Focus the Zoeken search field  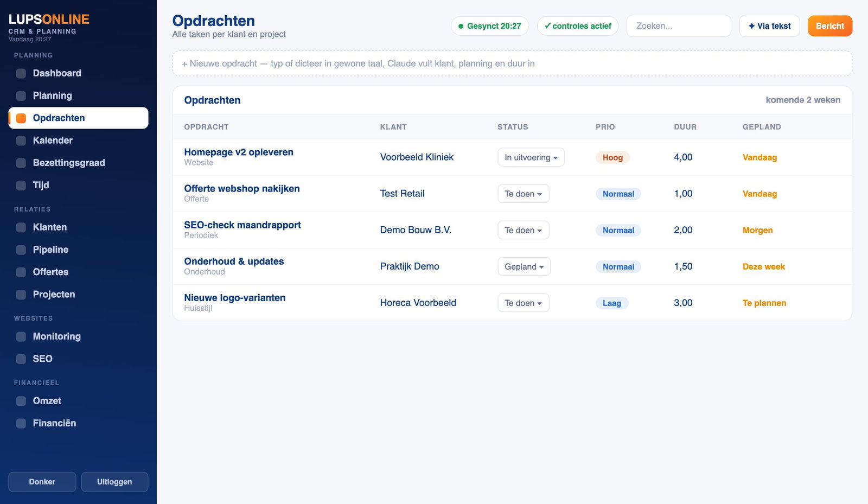pos(679,26)
